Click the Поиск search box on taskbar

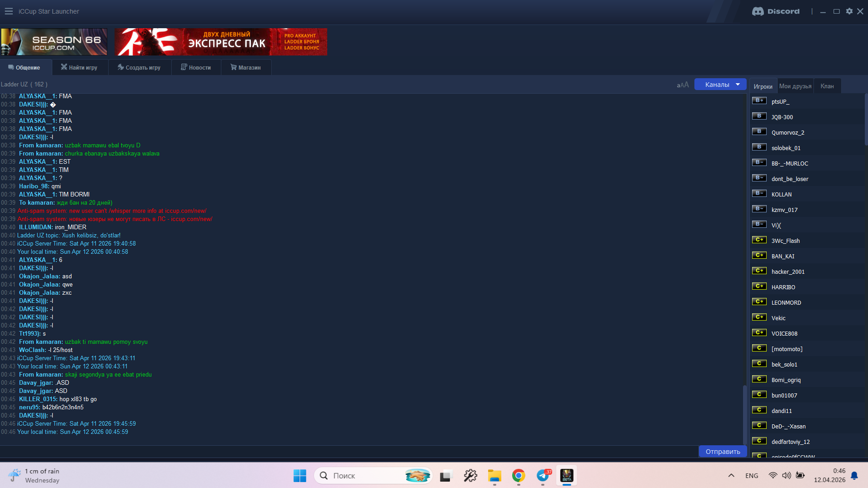[373, 476]
